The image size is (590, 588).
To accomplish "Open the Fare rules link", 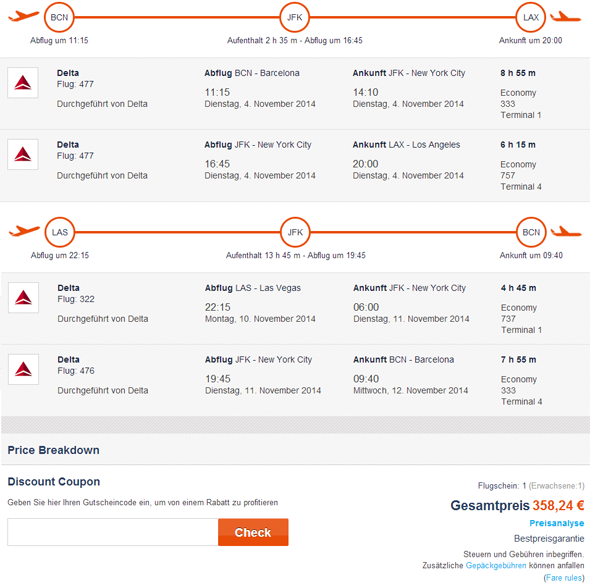I will click(x=564, y=578).
